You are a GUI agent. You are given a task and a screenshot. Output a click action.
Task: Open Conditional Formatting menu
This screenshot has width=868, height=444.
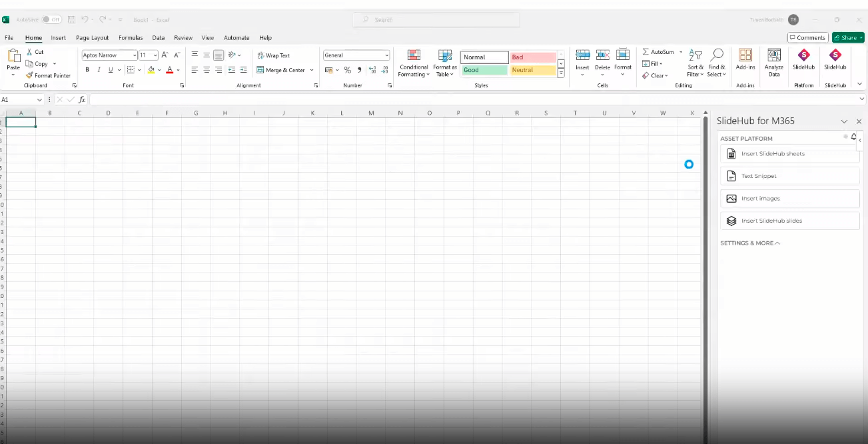tap(414, 63)
